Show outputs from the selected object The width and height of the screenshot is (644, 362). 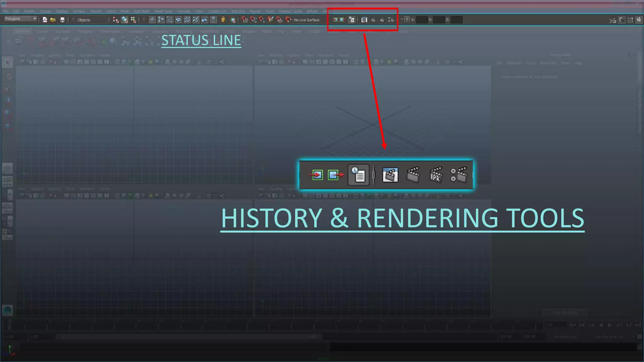pyautogui.click(x=343, y=20)
